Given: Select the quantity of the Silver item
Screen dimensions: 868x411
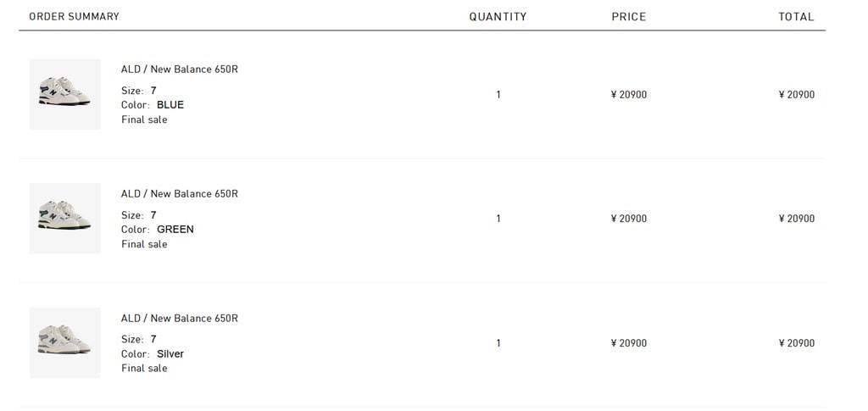Looking at the screenshot, I should [498, 343].
